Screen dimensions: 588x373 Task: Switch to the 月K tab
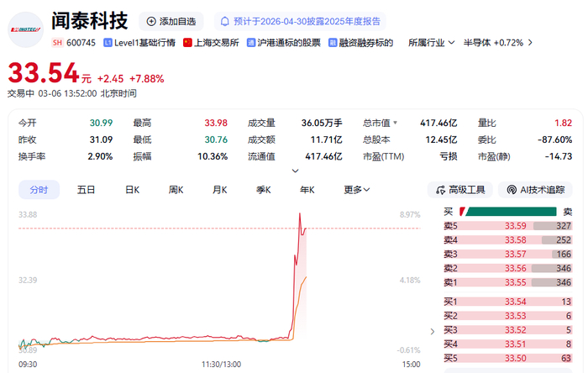pyautogui.click(x=220, y=190)
